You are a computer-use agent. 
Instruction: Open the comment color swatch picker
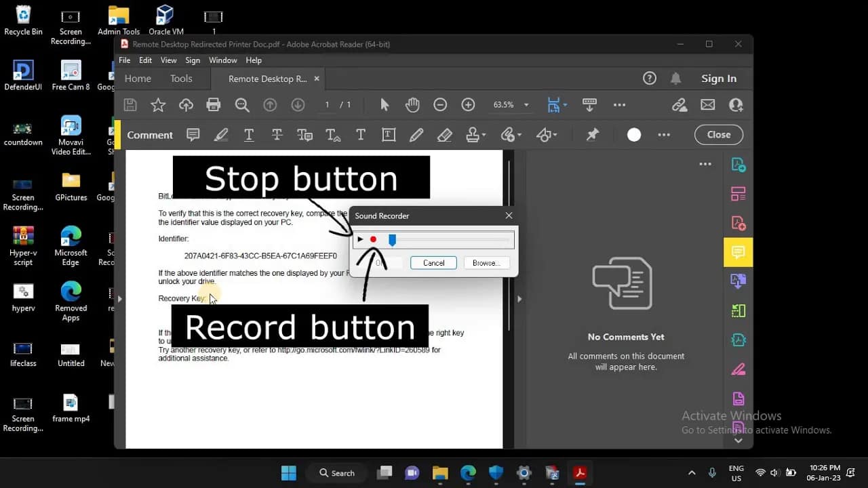click(x=633, y=134)
